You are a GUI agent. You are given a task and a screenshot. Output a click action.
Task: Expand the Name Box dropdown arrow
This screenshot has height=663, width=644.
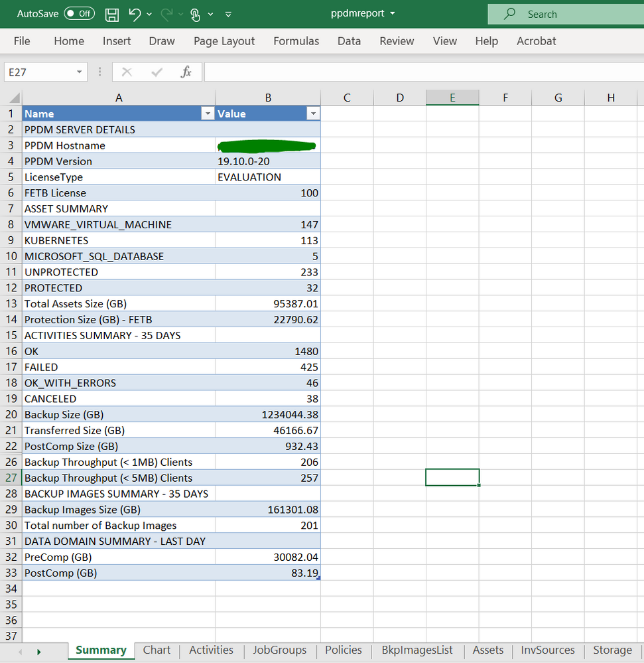click(x=79, y=72)
